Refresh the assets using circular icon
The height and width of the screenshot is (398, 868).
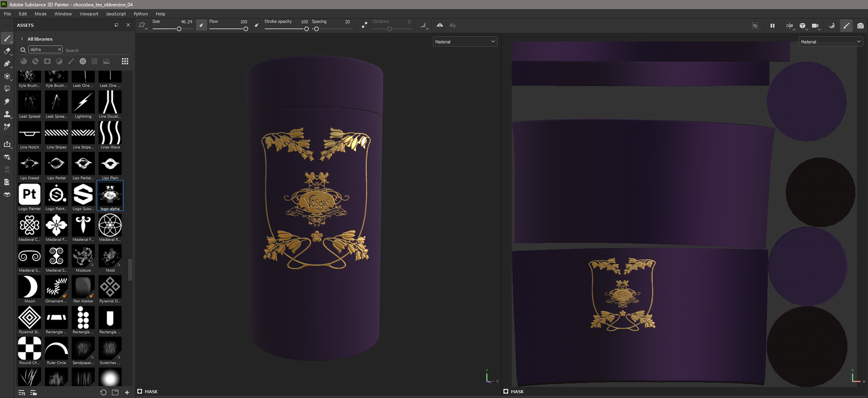point(103,392)
